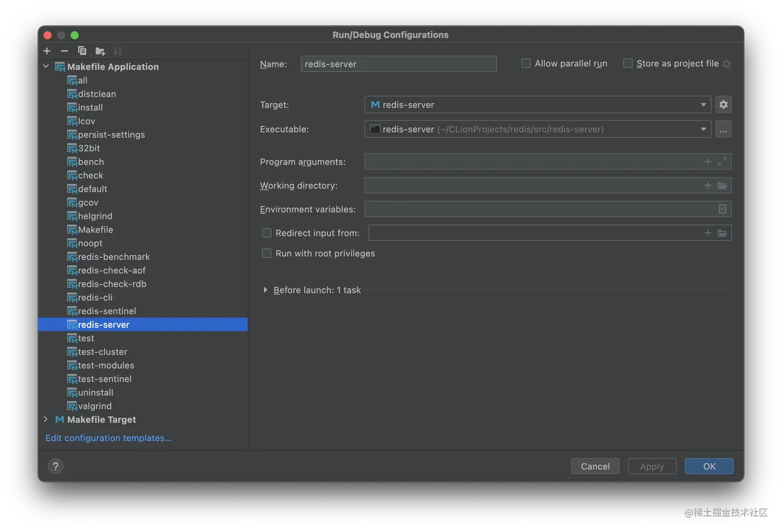Select the 'redis-server' configuration in tree
Image resolution: width=782 pixels, height=532 pixels.
(143, 325)
